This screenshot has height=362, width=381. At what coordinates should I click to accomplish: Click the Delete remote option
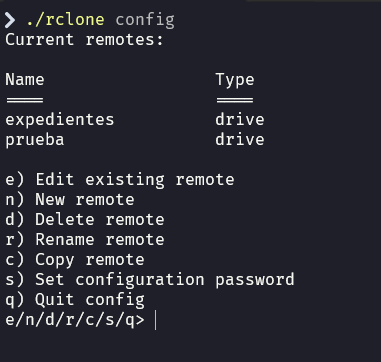point(85,220)
